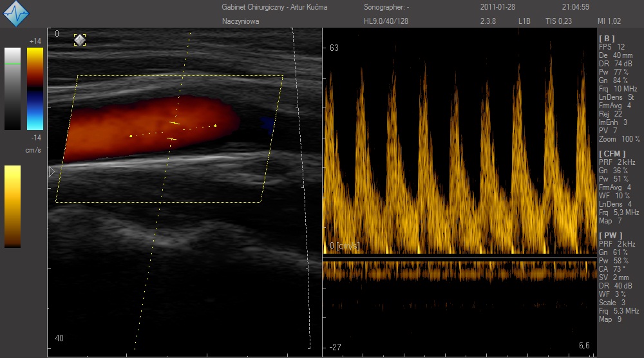Click the probe label 'HL9.0/40/128'
Screen dimensions: 644x358
click(x=386, y=21)
